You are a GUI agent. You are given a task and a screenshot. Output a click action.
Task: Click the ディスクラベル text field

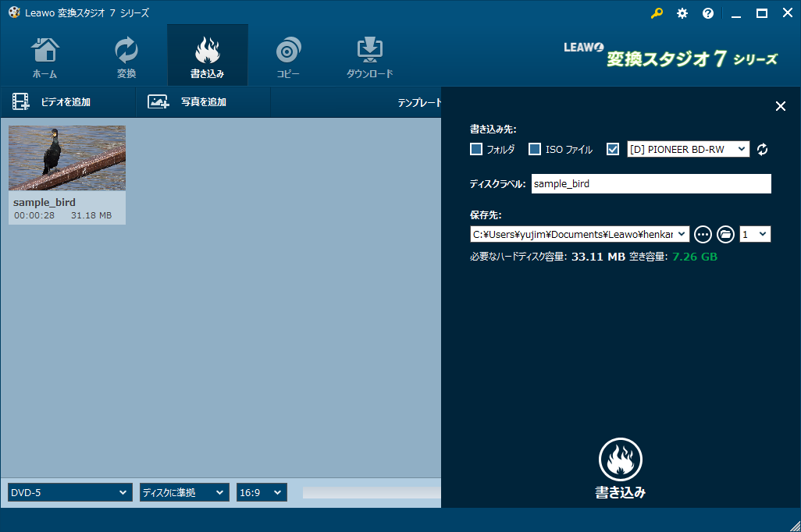[x=650, y=184]
